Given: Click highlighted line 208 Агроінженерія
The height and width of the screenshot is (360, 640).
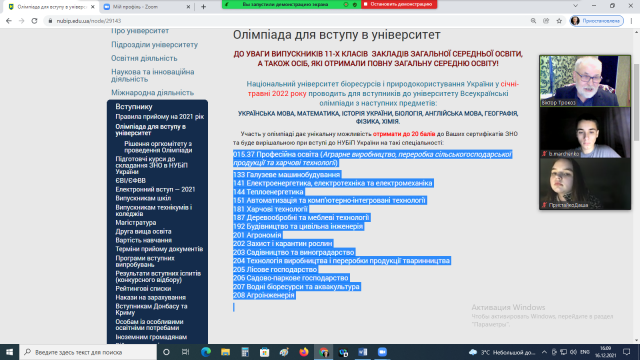Looking at the screenshot, I should point(264,295).
